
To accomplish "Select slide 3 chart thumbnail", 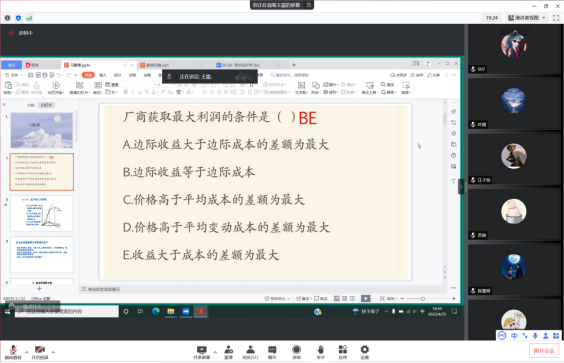I will pos(42,213).
